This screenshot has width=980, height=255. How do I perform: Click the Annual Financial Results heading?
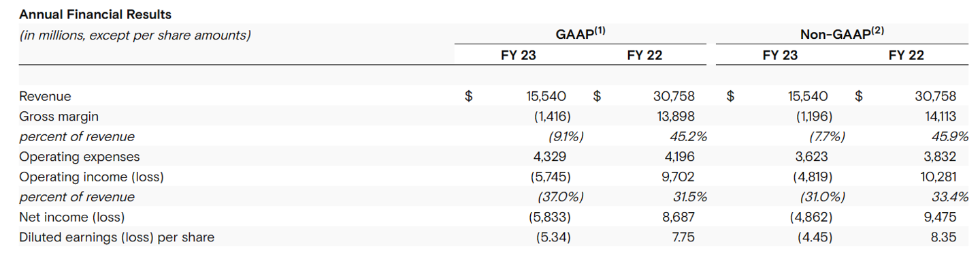pyautogui.click(x=95, y=14)
